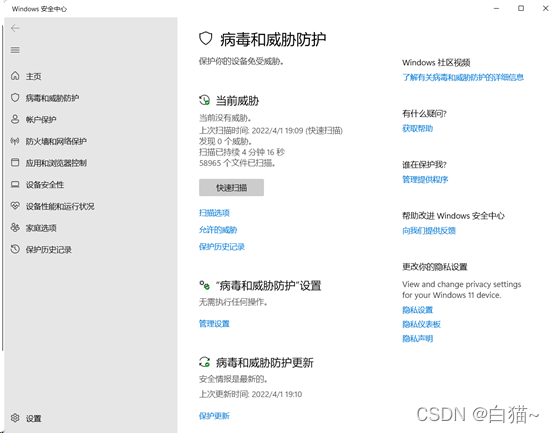Maximize the Windows 安全中心 window
554x433 pixels.
click(x=521, y=8)
